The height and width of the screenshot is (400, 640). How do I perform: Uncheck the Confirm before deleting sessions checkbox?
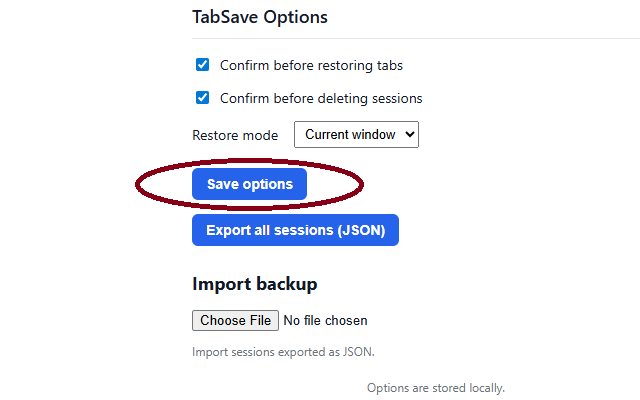click(x=202, y=98)
